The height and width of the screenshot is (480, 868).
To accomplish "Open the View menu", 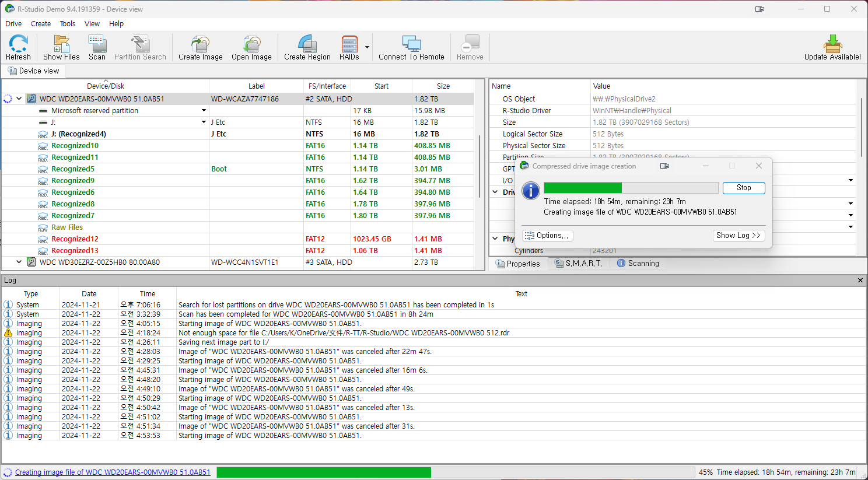I will pos(92,24).
